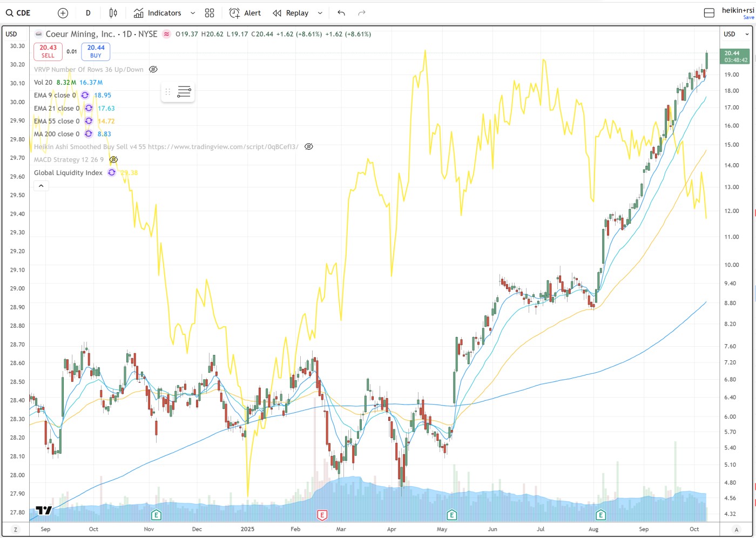The height and width of the screenshot is (538, 756).
Task: Select the D timeframe interval
Action: (x=88, y=13)
